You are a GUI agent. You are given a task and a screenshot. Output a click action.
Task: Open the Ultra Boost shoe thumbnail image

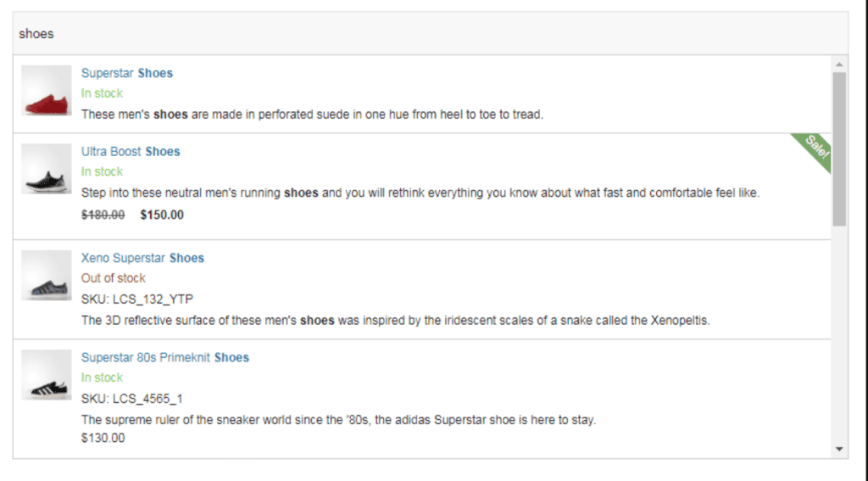point(47,169)
